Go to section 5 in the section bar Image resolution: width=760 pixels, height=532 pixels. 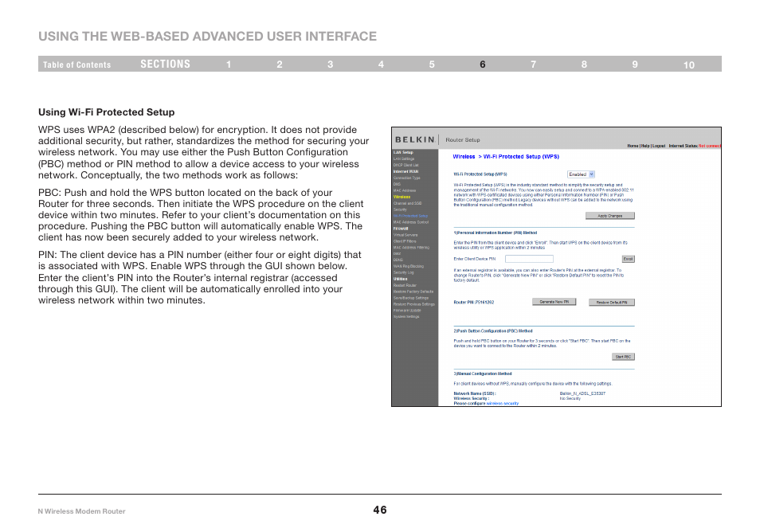coord(432,65)
